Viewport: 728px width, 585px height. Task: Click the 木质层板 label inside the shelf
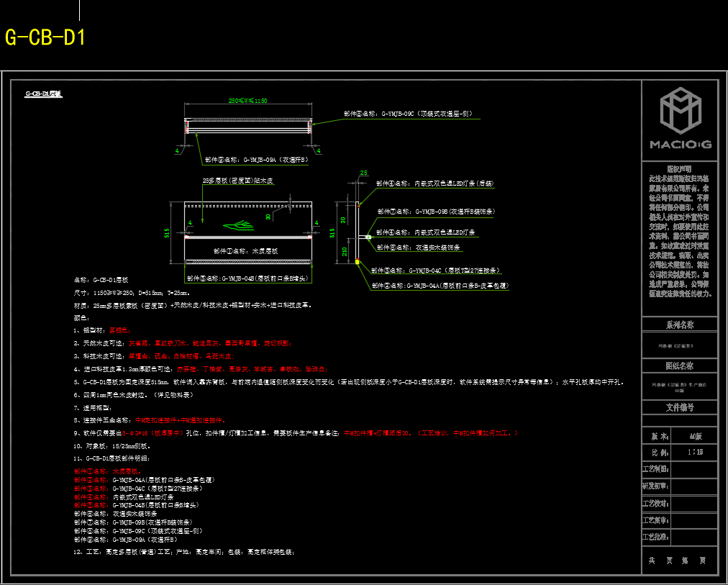246,251
